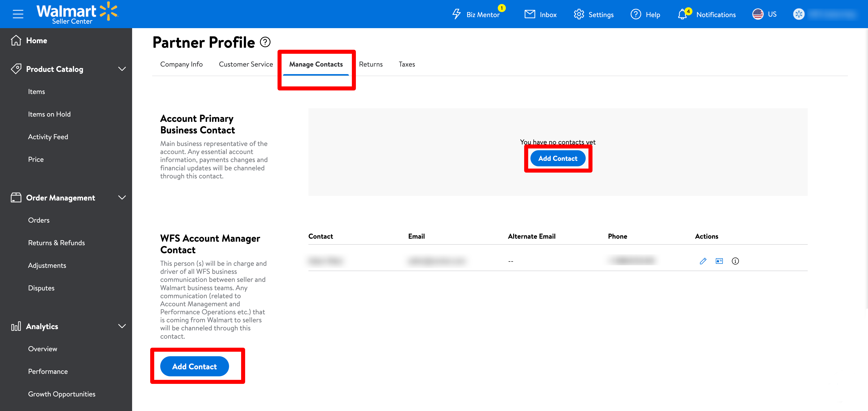Open the user account avatar
868x411 pixels.
point(799,14)
